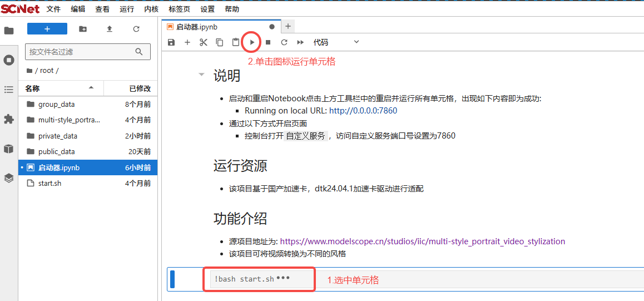
Task: Open the private_data folder
Action: pyautogui.click(x=58, y=136)
